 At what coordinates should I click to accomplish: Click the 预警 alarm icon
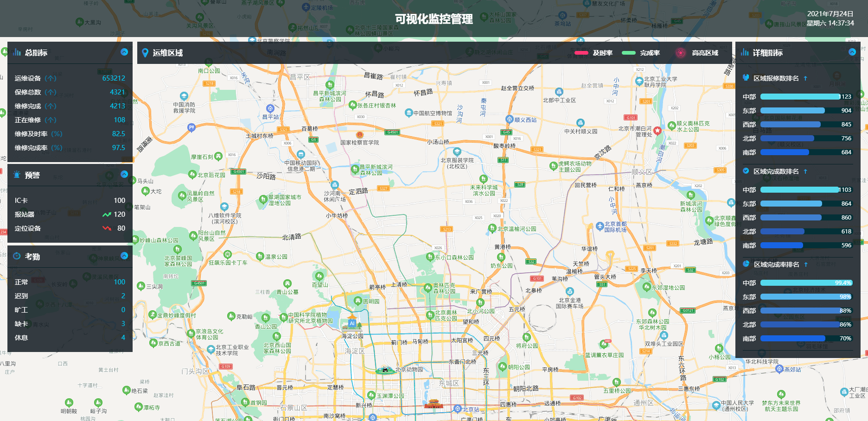tap(17, 175)
